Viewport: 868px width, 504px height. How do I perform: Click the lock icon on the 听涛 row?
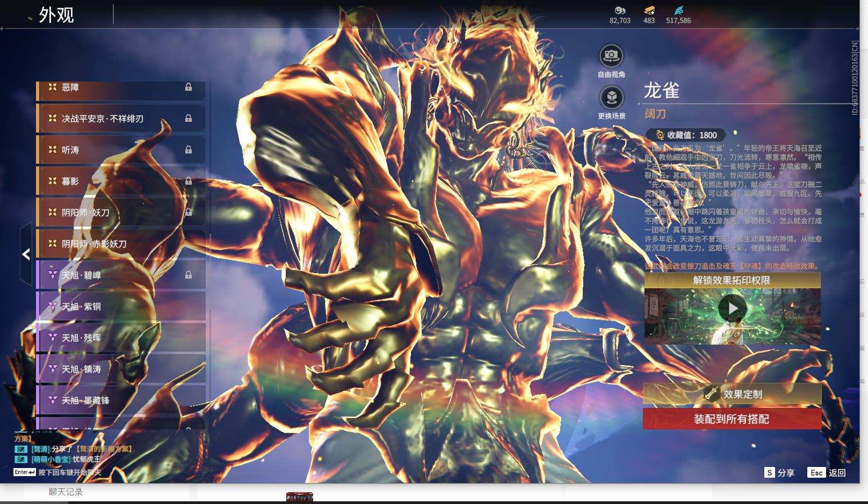pos(189,150)
